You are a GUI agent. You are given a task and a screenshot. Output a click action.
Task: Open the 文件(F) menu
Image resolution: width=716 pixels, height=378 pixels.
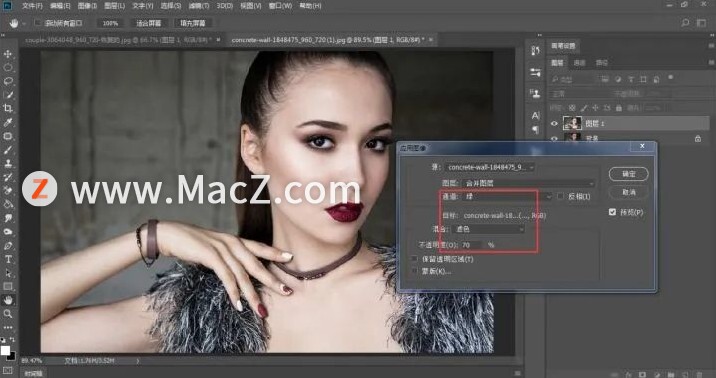(x=32, y=6)
